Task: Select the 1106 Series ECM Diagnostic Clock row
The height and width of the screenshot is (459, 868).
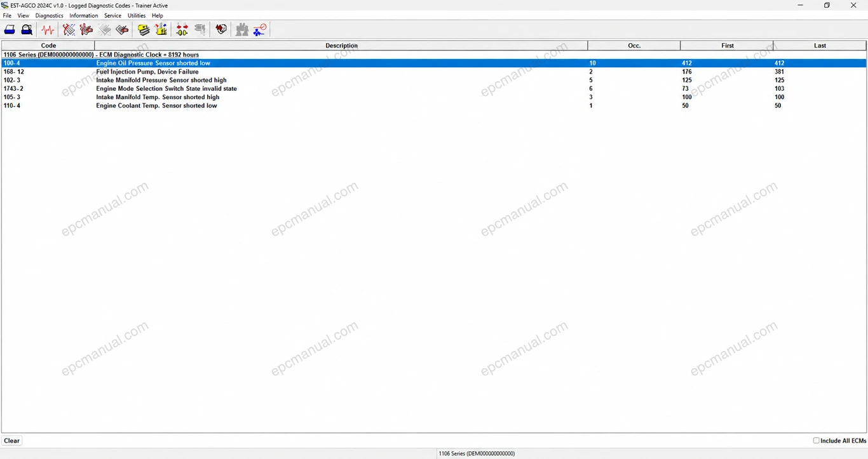Action: 434,55
